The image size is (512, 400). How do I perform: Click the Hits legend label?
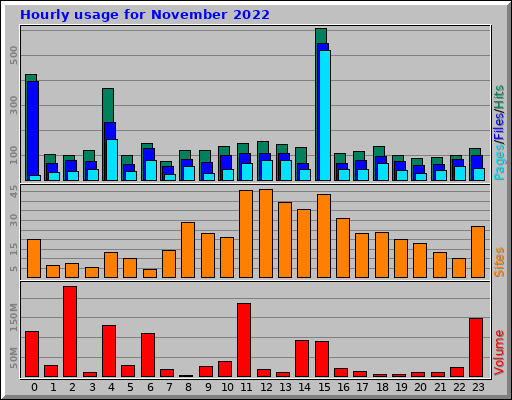pos(499,97)
